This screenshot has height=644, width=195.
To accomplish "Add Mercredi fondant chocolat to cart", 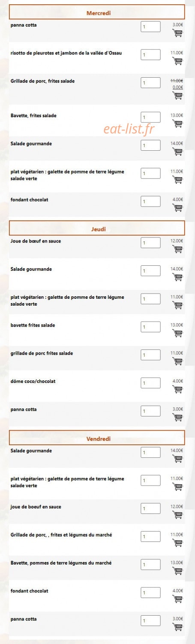I will [x=177, y=208].
